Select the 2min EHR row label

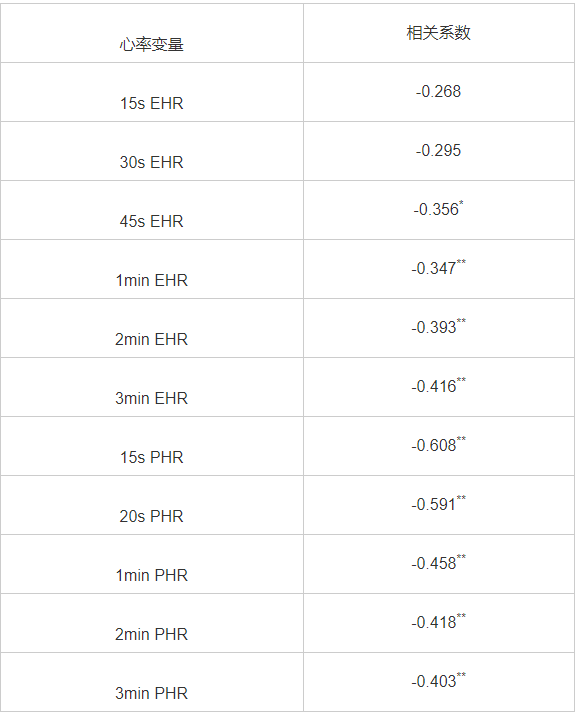[x=152, y=340]
